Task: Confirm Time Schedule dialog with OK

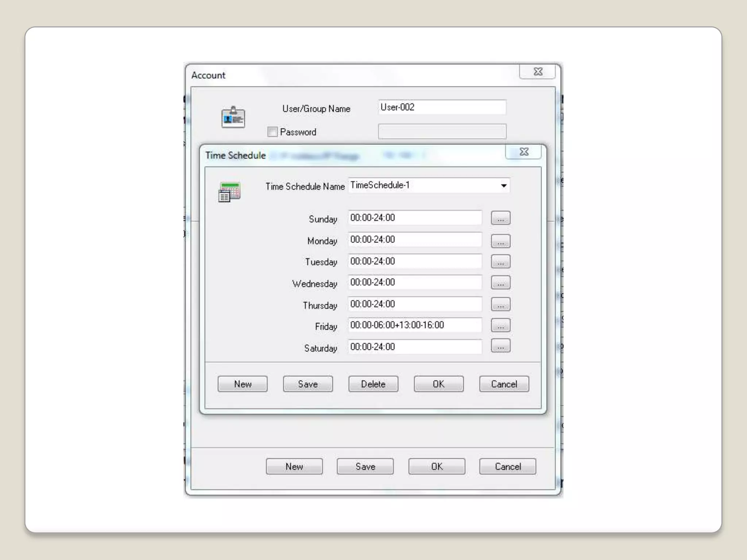Action: [438, 384]
